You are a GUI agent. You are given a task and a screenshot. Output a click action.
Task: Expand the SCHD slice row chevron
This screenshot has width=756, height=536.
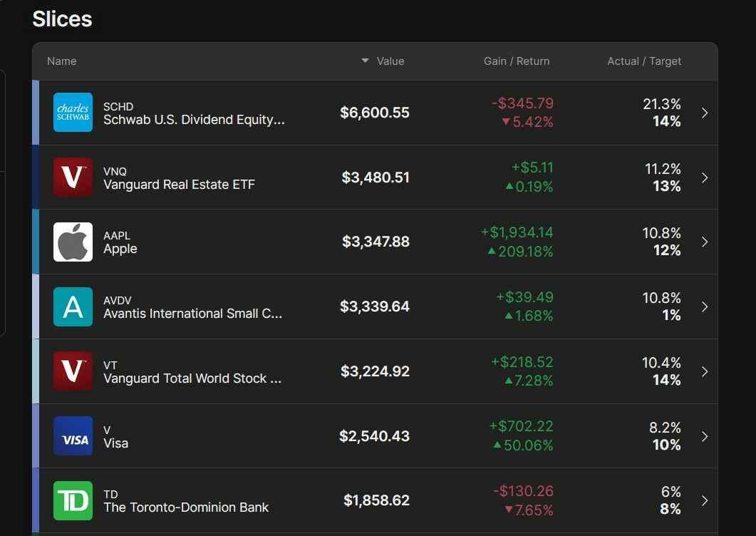705,113
